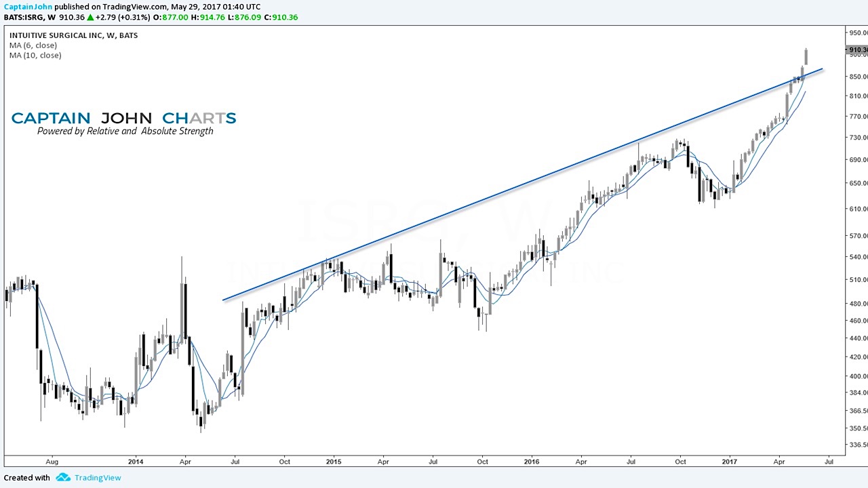Click the 400.00 price axis label

858,376
